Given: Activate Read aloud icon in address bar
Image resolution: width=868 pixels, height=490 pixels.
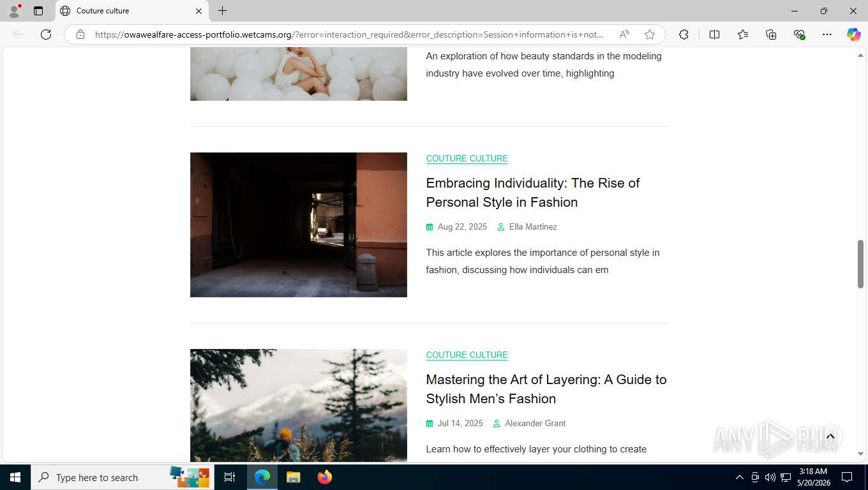Looking at the screenshot, I should (624, 34).
